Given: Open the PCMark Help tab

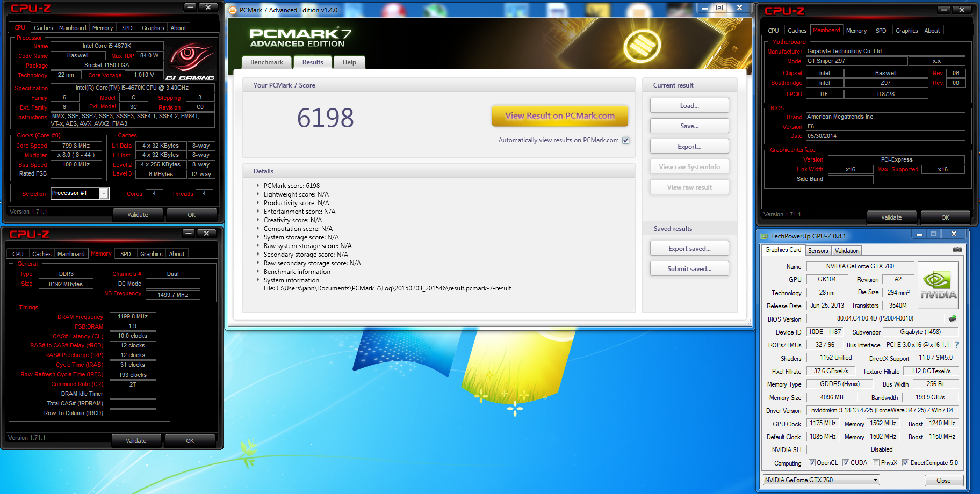Looking at the screenshot, I should (x=349, y=62).
